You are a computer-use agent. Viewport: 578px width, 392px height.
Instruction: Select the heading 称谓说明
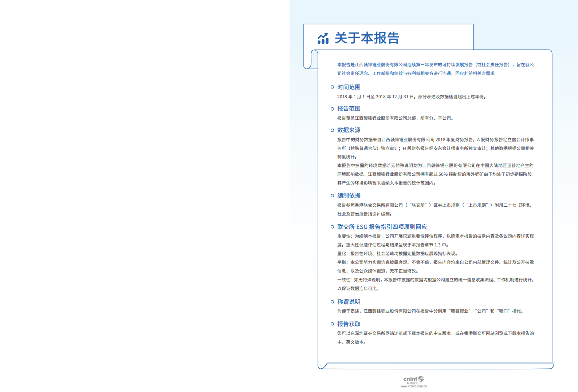coord(349,302)
